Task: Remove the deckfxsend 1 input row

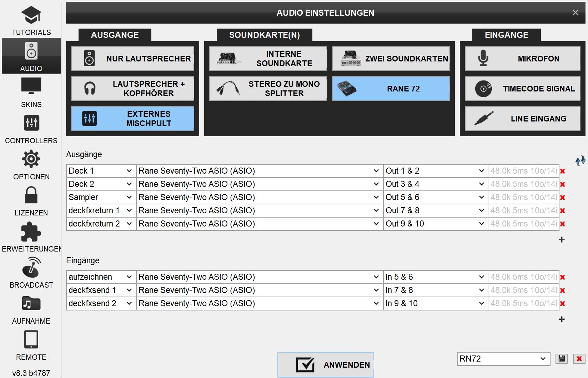Action: coord(563,290)
